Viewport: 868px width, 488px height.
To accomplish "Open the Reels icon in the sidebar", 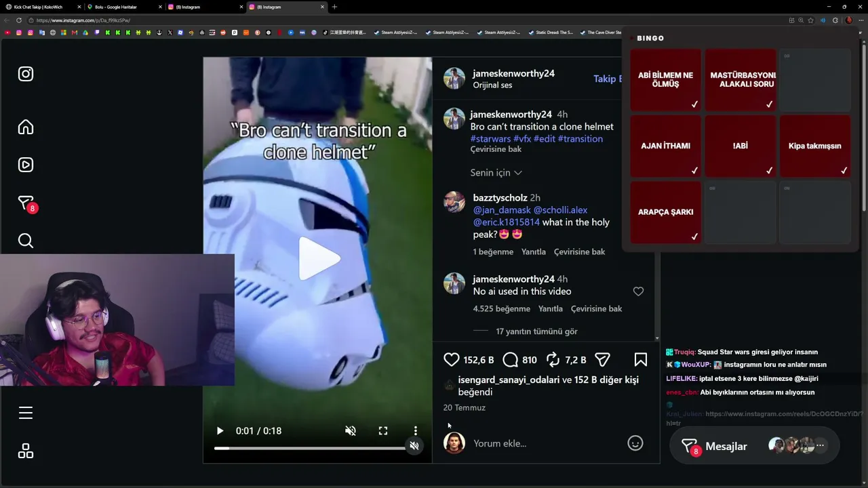I will click(26, 165).
